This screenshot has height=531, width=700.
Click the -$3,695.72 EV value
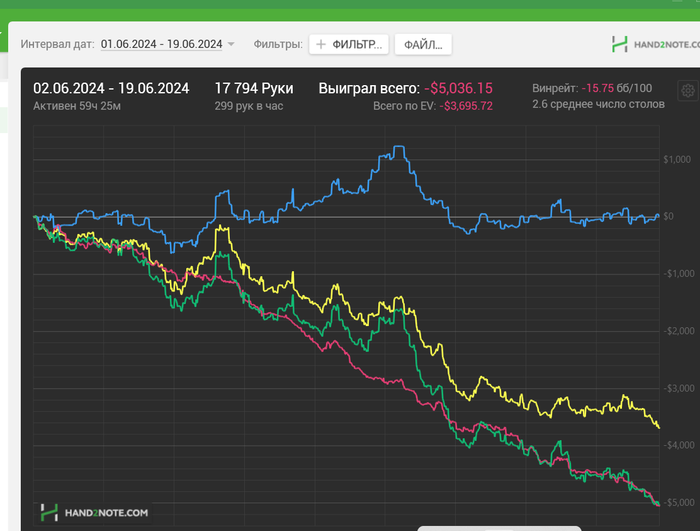click(466, 106)
